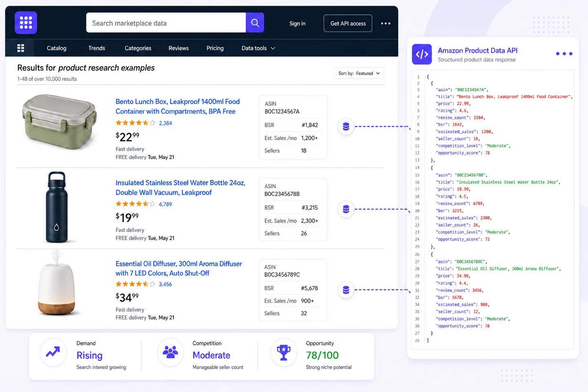Click the Strong niche potential caption

[329, 367]
